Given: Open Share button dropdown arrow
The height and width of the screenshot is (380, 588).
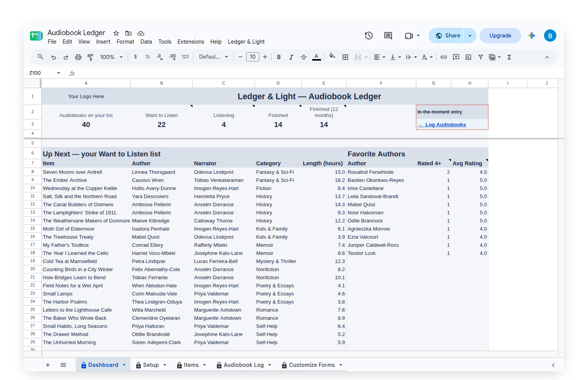Looking at the screenshot, I should point(470,36).
